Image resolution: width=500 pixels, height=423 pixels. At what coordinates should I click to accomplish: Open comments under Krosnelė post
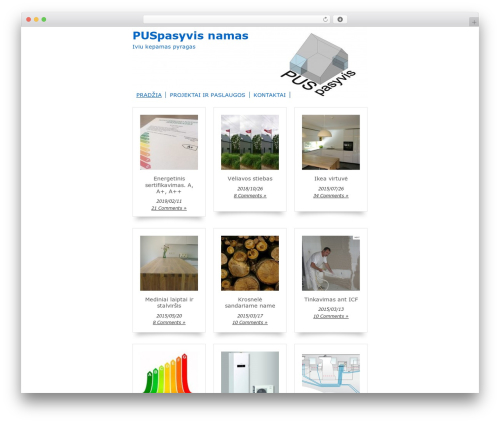click(250, 323)
